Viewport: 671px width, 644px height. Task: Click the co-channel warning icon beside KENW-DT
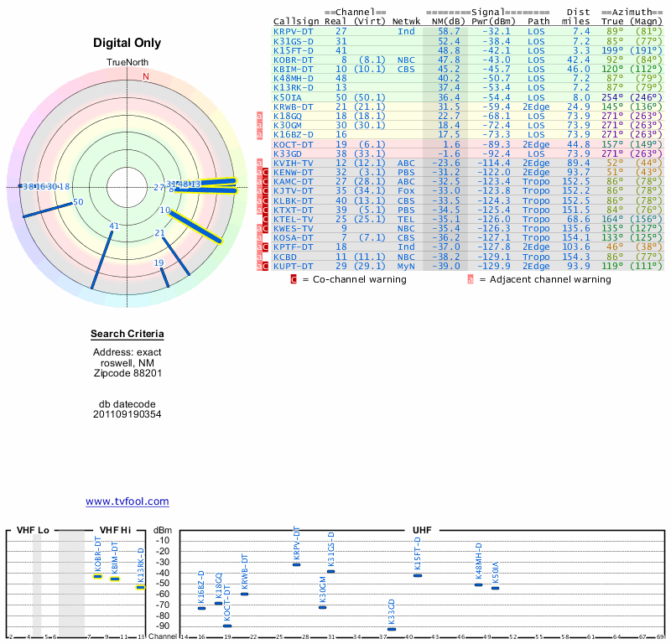266,172
